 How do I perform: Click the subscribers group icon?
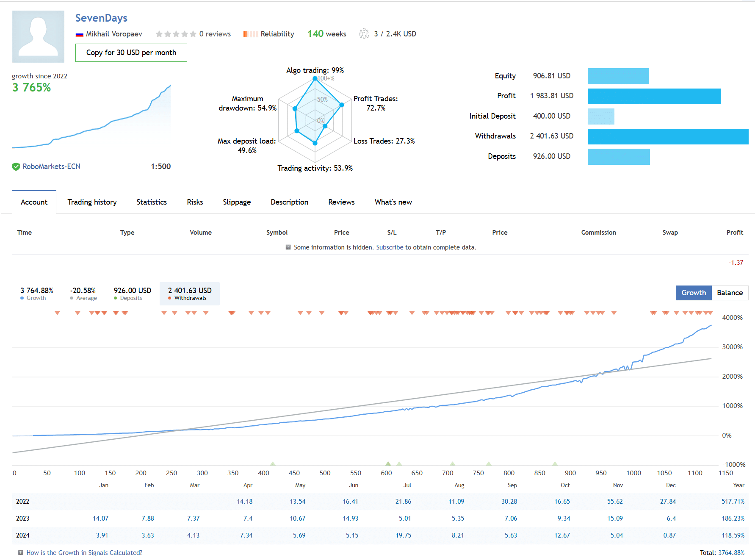[364, 33]
